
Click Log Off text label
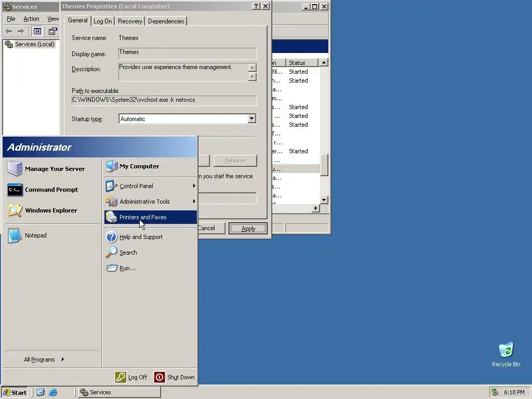(x=137, y=377)
